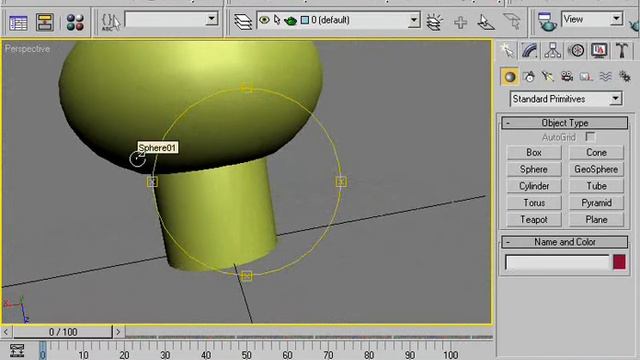The image size is (640, 360).
Task: Select the Shapes category icon
Action: pyautogui.click(x=529, y=76)
